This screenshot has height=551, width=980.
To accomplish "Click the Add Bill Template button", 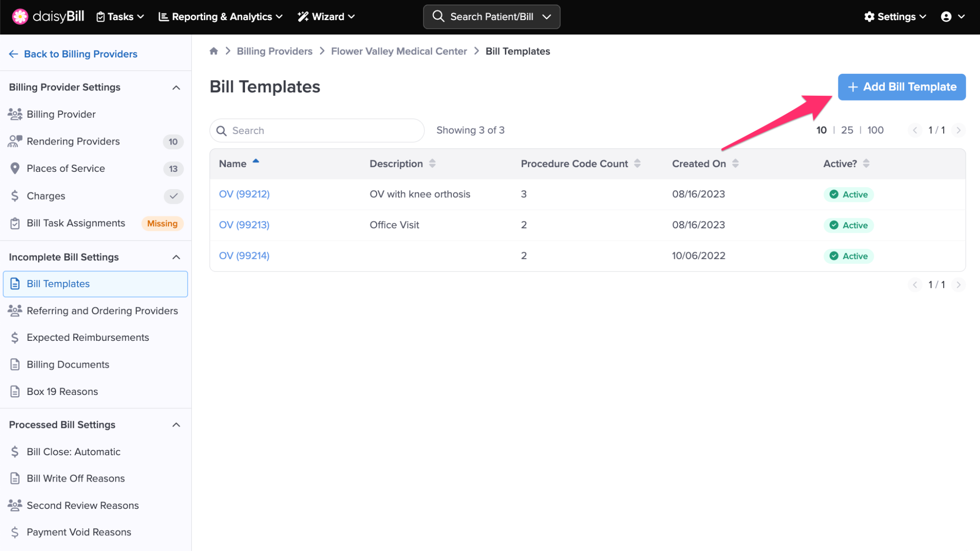I will point(902,87).
